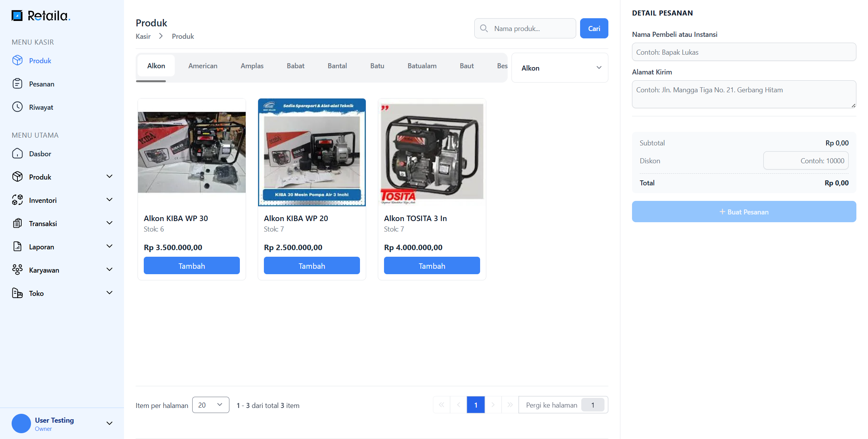868x439 pixels.
Task: Expand the User Testing account menu
Action: (110, 423)
